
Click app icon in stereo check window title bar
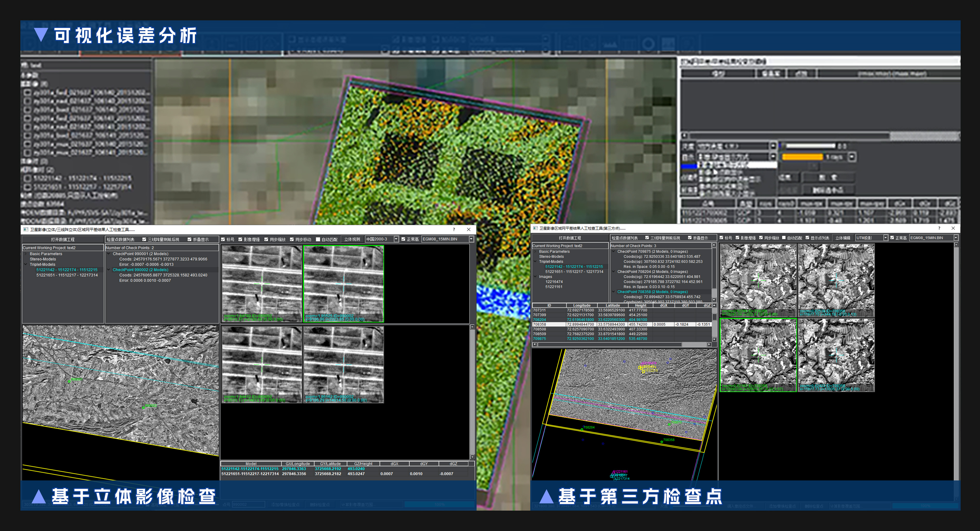26,229
